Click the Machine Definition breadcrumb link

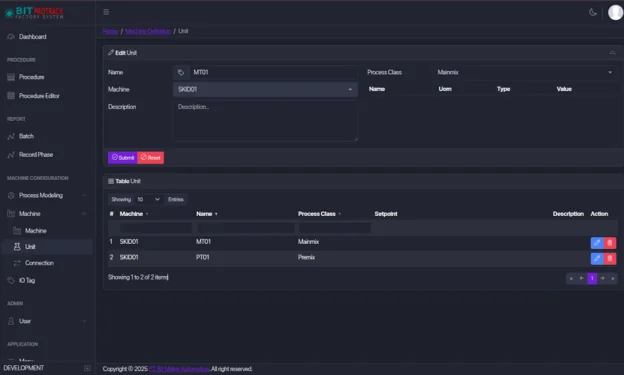tap(148, 31)
